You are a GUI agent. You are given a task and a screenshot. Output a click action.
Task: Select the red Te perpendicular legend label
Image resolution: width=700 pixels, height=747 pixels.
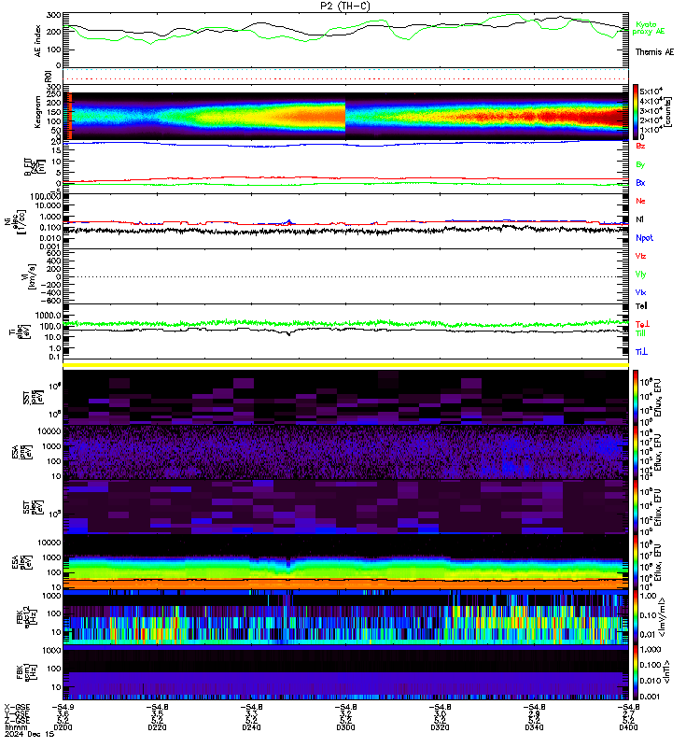(x=642, y=324)
